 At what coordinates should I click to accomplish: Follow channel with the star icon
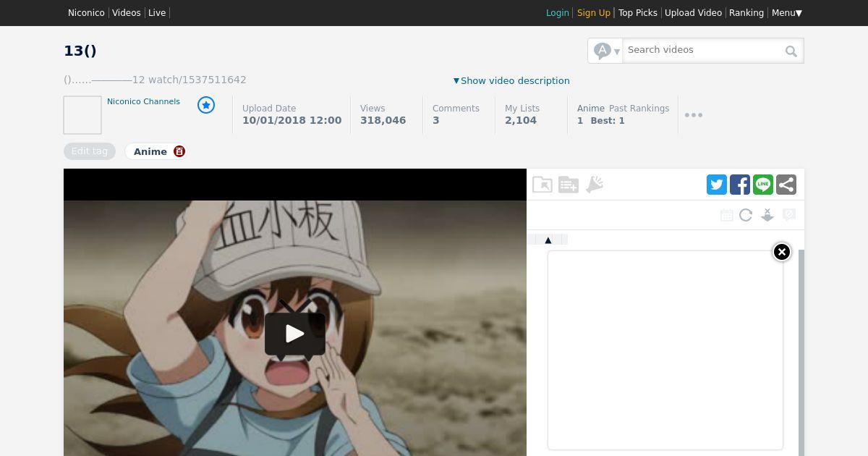pos(206,106)
